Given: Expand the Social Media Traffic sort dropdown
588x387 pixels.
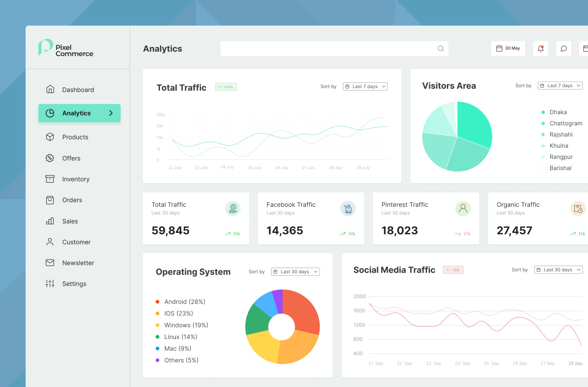Looking at the screenshot, I should coord(558,270).
